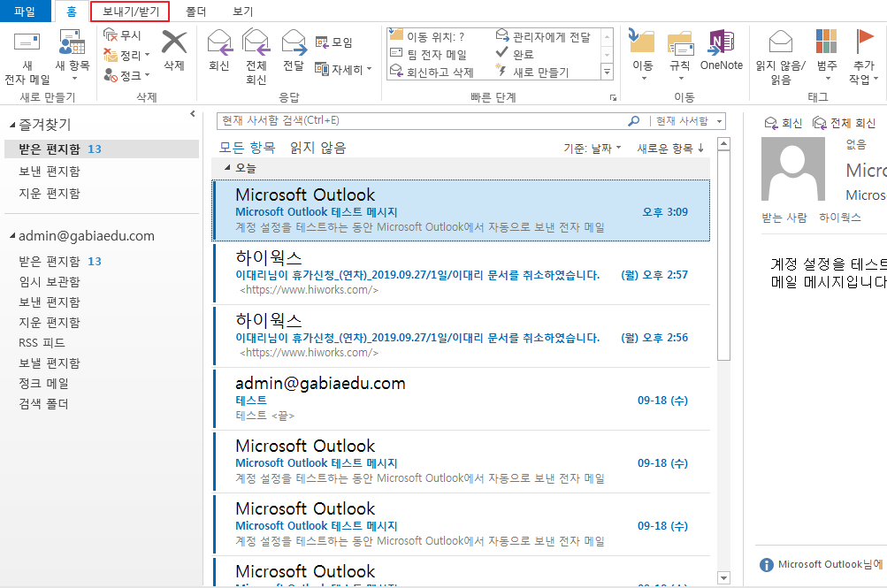Click the search magnifier icon
This screenshot has height=588, width=887.
point(634,121)
